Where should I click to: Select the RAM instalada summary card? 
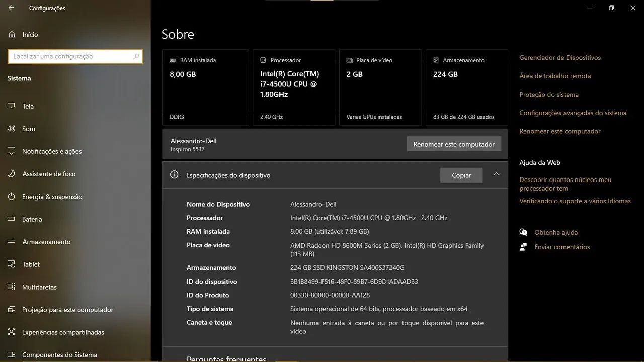click(x=205, y=87)
